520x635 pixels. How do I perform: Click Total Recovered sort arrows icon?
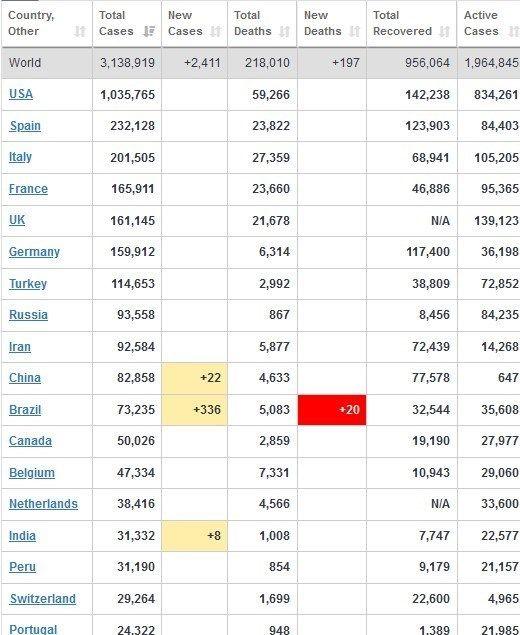[x=445, y=31]
